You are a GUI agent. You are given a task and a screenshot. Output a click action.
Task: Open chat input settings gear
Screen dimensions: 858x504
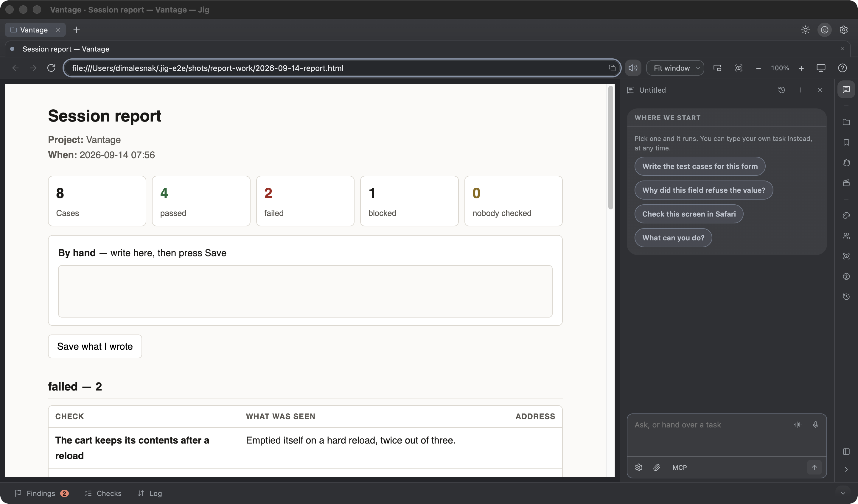pyautogui.click(x=638, y=467)
